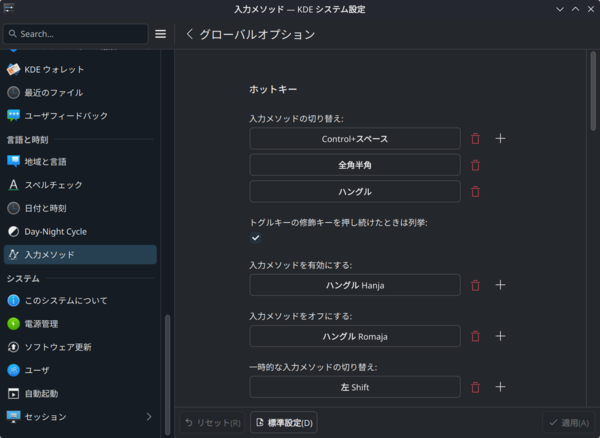600x438 pixels.
Task: Click the 標準設定(D) defaults button
Action: [284, 422]
